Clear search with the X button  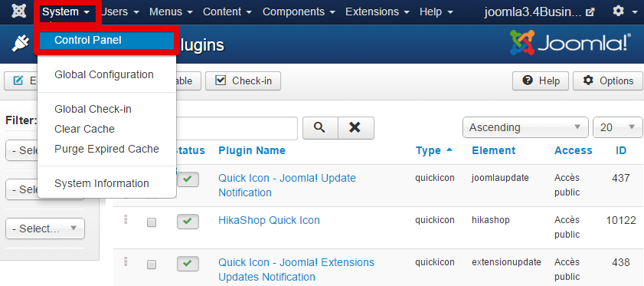355,128
